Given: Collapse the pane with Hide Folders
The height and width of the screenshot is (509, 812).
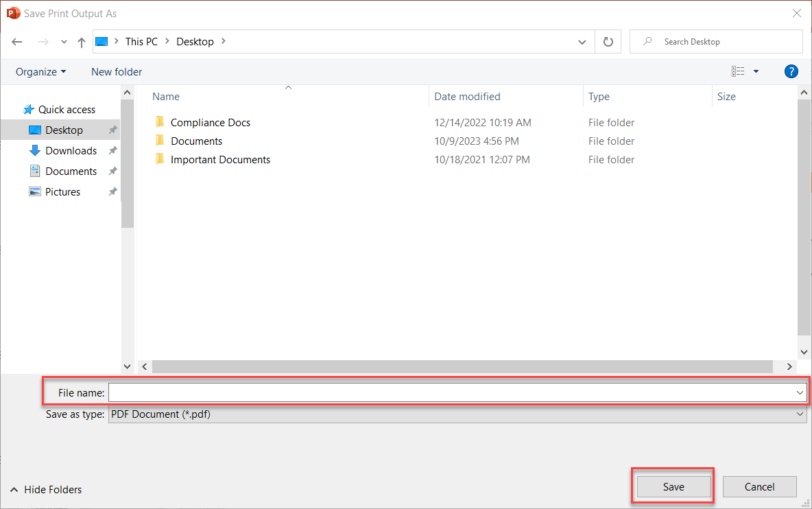Looking at the screenshot, I should click(x=46, y=490).
